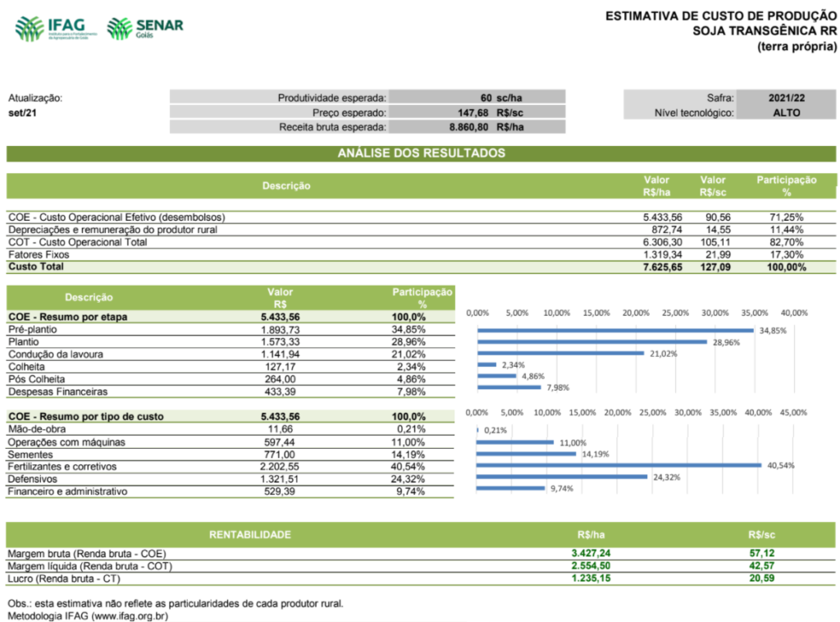Click the Preço esperado value 147,68

tap(476, 112)
